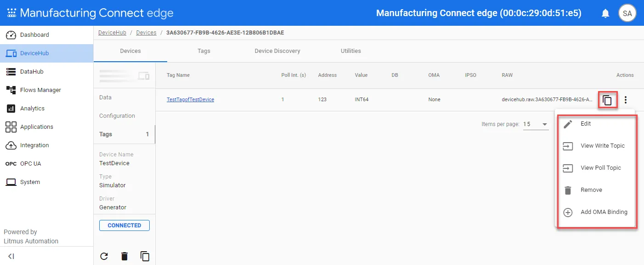The height and width of the screenshot is (265, 644).
Task: Click Tag Name column header
Action: pyautogui.click(x=178, y=75)
